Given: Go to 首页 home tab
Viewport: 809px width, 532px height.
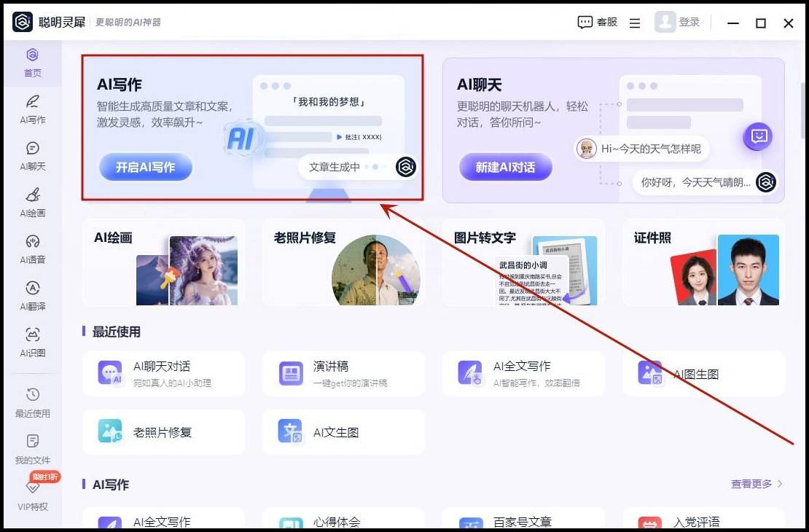Looking at the screenshot, I should click(32, 62).
